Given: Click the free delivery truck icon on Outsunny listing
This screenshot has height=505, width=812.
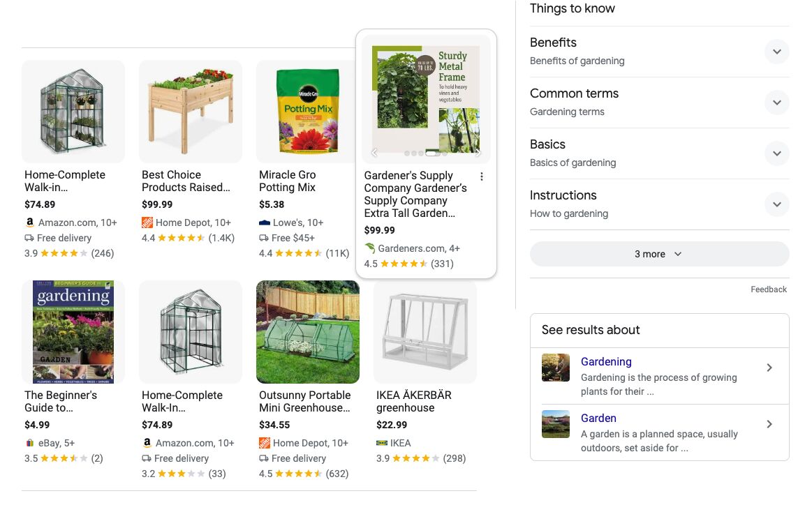Looking at the screenshot, I should tap(264, 458).
